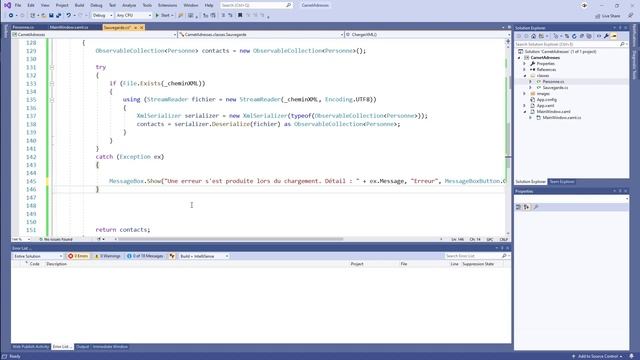This screenshot has height=360, width=640.
Task: Open the File menu
Action: pos(18,5)
